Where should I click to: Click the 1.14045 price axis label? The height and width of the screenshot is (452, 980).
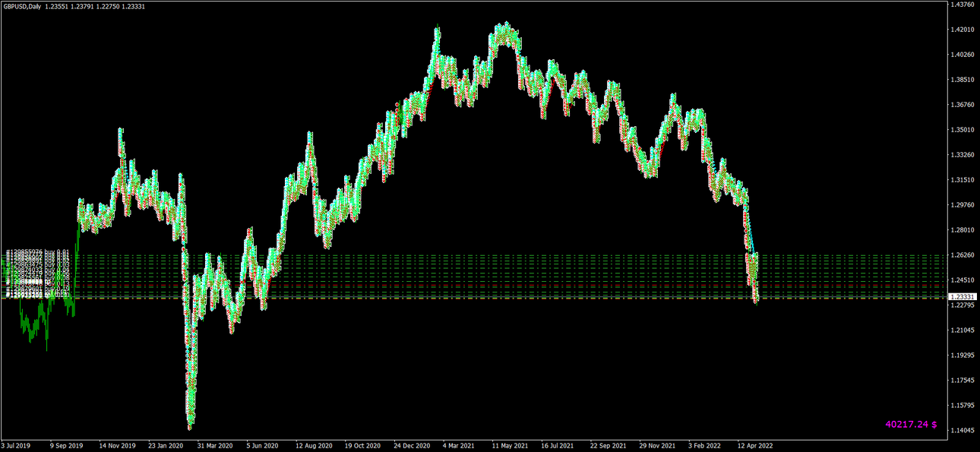(963, 431)
